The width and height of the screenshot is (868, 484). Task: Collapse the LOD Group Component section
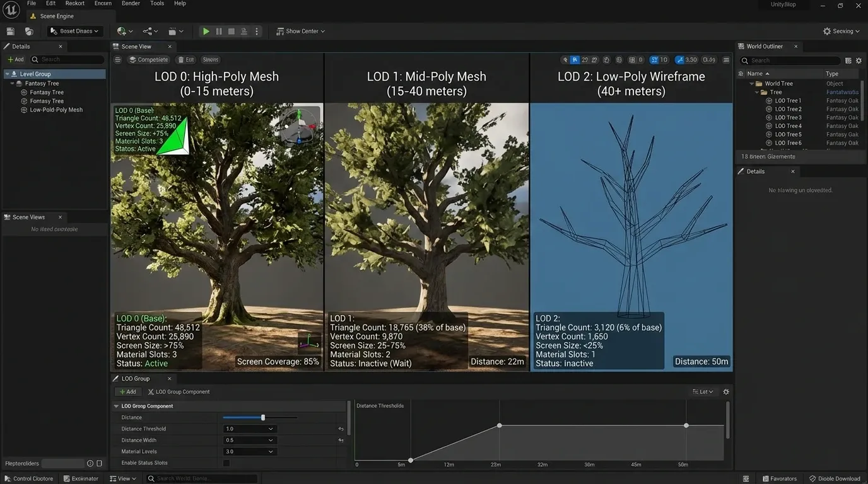116,406
